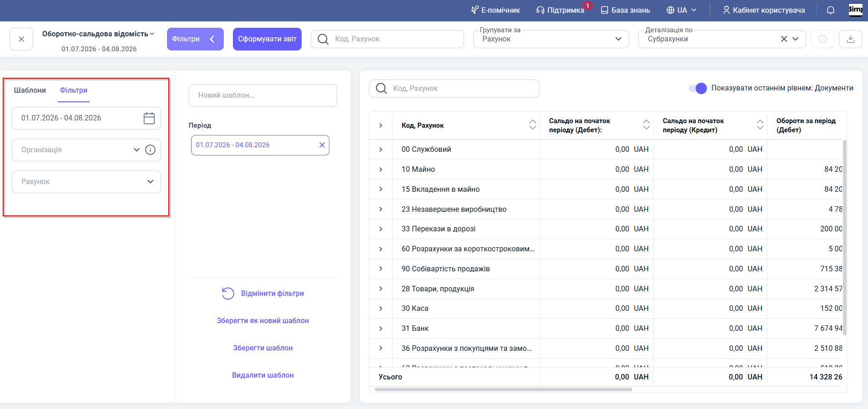Sort by Сальдо на початок періоду (Дебет)
Image resolution: width=868 pixels, height=409 pixels.
[646, 125]
